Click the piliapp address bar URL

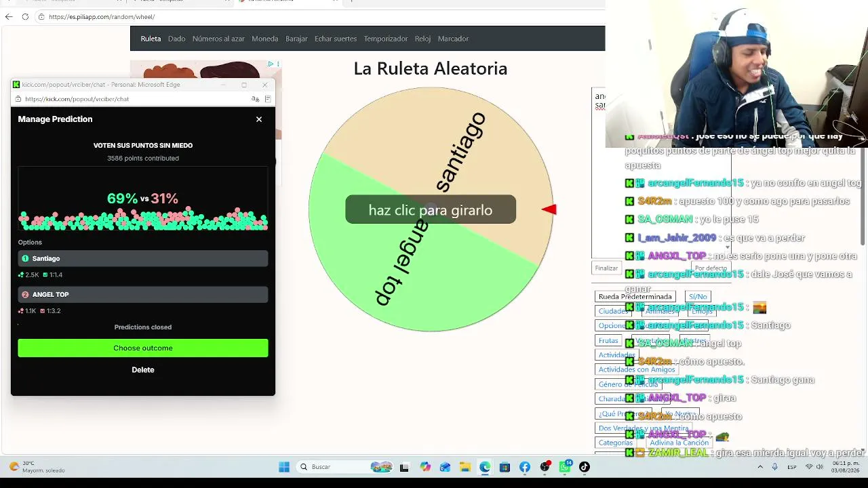102,16
